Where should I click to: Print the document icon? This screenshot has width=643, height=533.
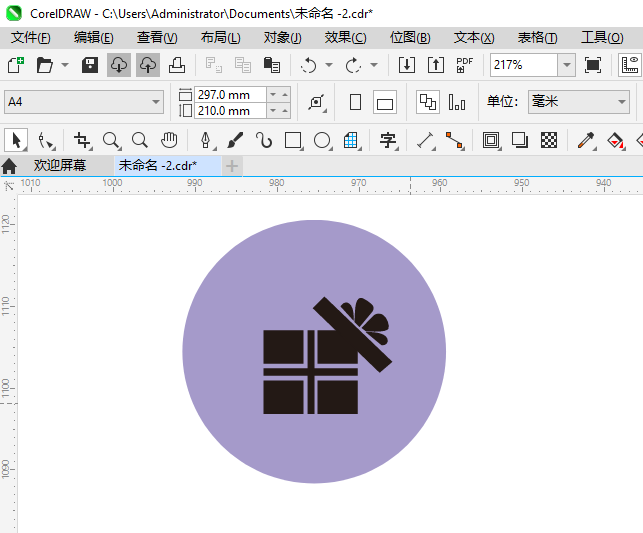(x=177, y=65)
